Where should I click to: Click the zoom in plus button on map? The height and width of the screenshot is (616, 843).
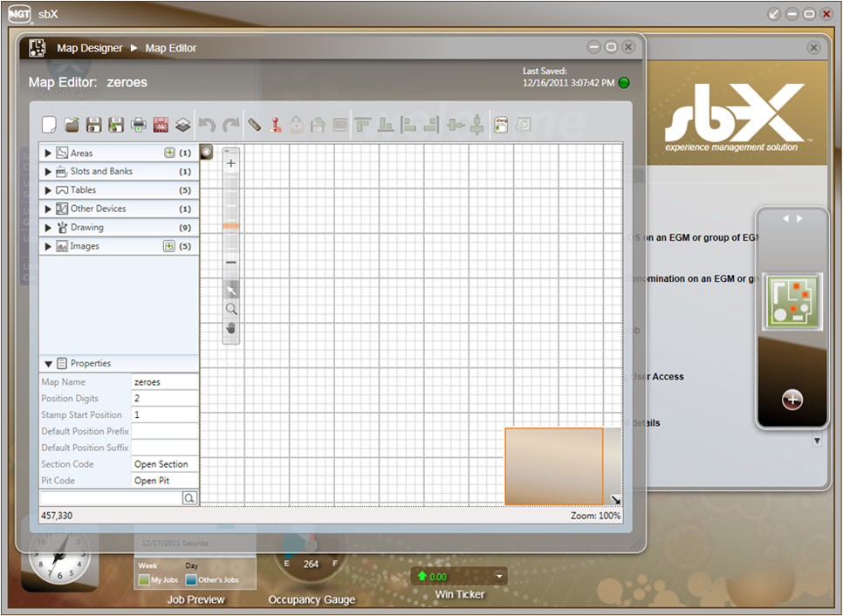(231, 163)
